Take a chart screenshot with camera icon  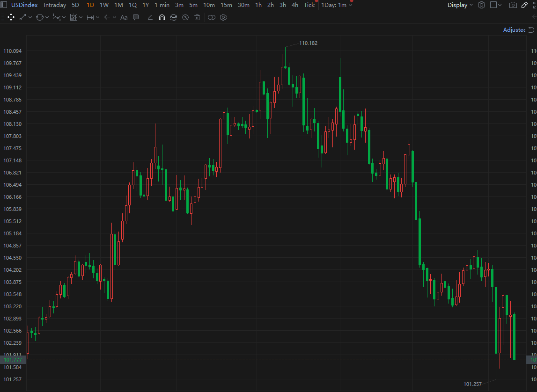[x=513, y=5]
